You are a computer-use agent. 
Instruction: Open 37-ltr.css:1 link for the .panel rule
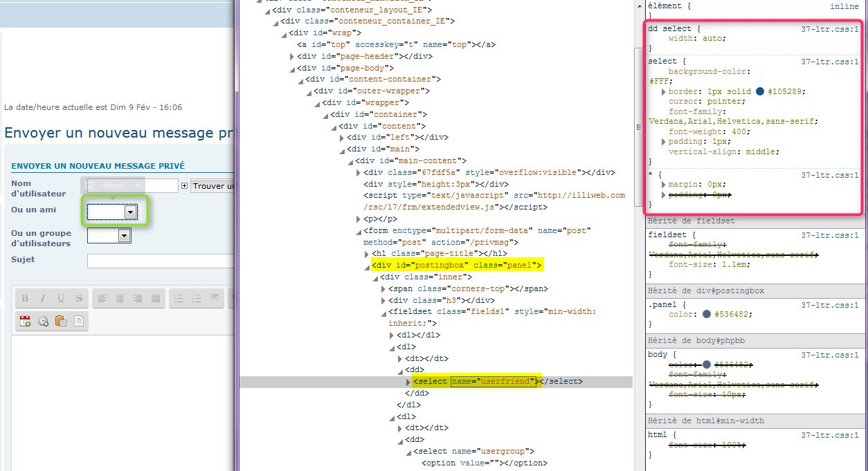(x=829, y=305)
